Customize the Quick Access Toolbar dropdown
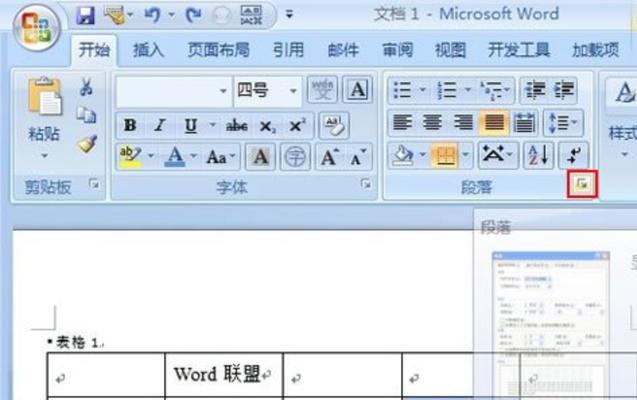Screen dimensions: 637x400 pyautogui.click(x=289, y=15)
